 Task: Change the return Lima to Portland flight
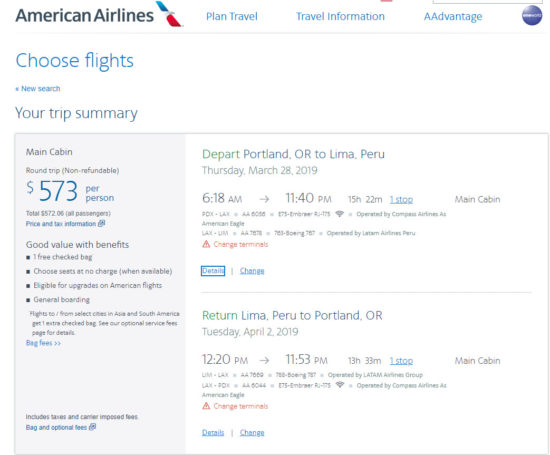click(252, 433)
